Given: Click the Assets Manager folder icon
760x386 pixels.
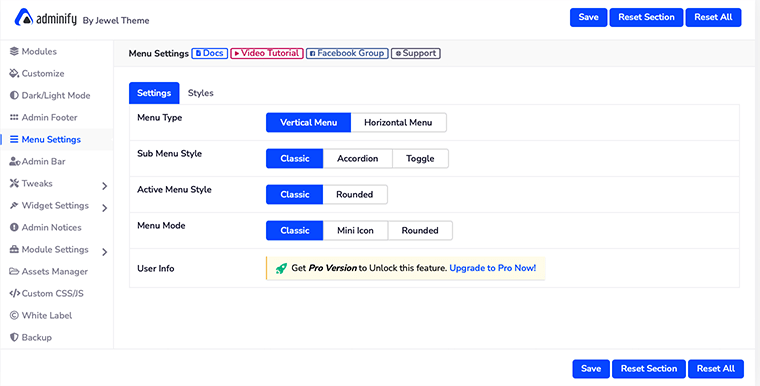Looking at the screenshot, I should [14, 272].
